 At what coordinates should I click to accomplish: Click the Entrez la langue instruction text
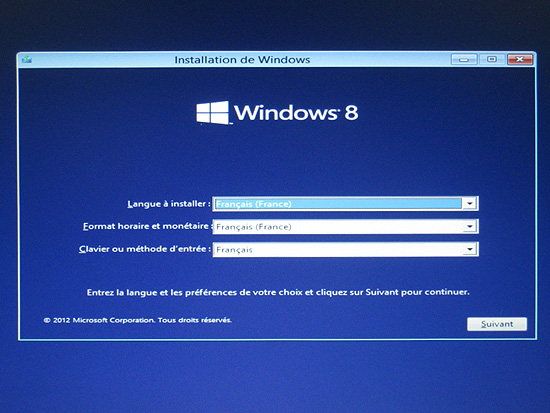coord(278,292)
